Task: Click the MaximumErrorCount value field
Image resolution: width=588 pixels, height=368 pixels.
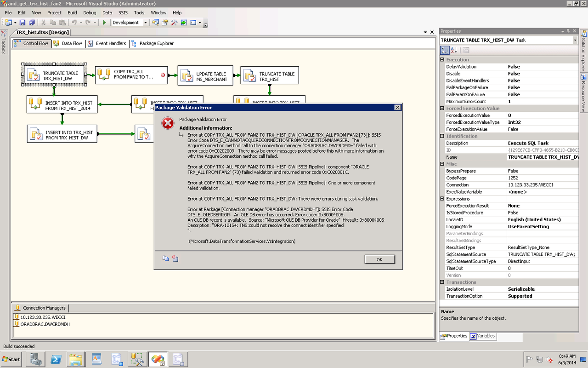Action: tap(543, 102)
